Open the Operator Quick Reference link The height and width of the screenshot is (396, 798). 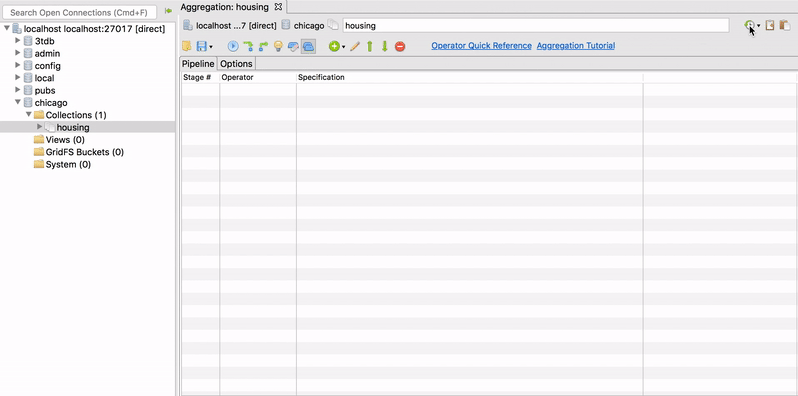click(x=481, y=46)
